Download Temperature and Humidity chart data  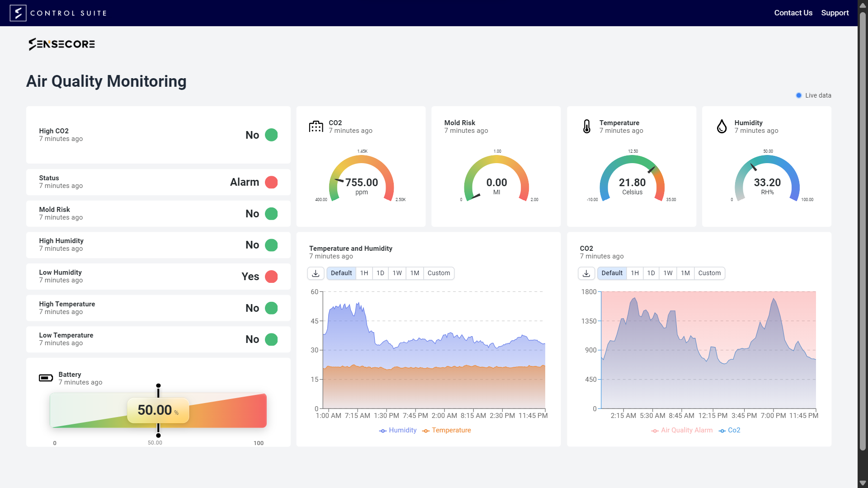(x=316, y=273)
